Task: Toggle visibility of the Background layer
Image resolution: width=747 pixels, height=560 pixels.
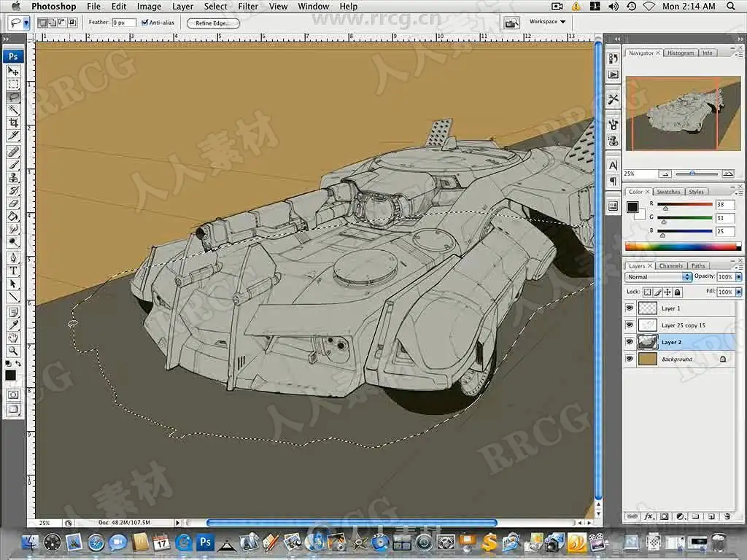Action: tap(630, 359)
